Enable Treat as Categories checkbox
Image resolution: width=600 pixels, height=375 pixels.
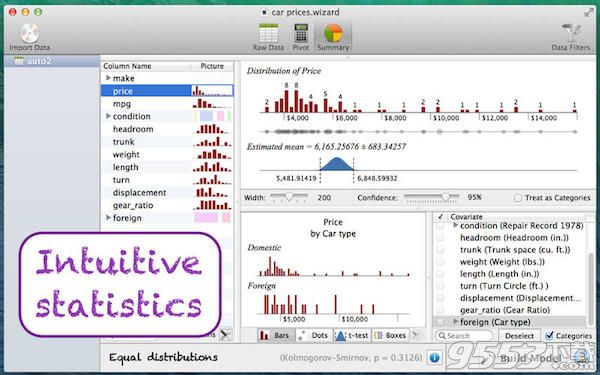[x=518, y=198]
